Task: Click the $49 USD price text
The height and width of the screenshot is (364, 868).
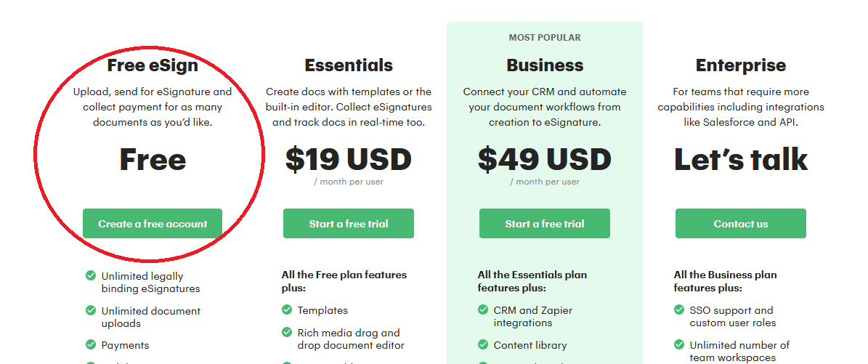Action: coord(545,160)
